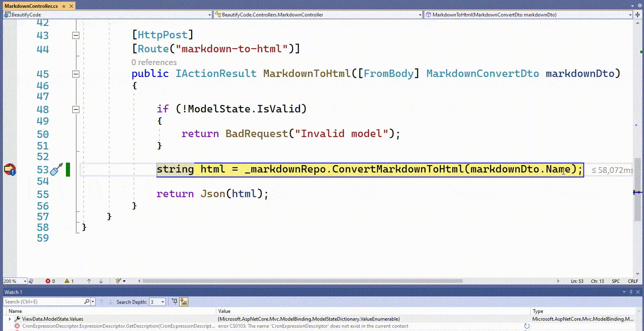
Task: Click the '≤ 58,072ms' PerfTip on line 53
Action: click(613, 170)
